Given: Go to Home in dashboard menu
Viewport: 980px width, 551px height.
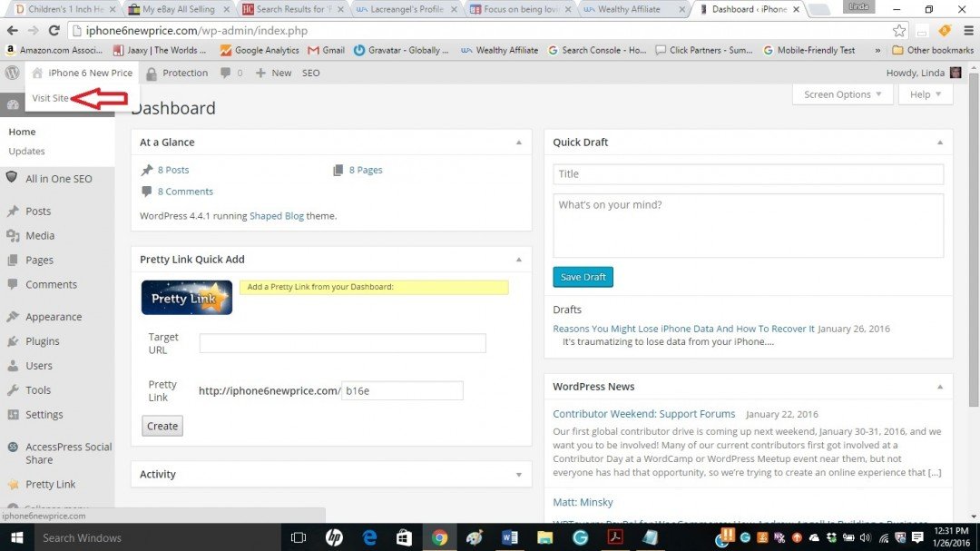Looking at the screenshot, I should [22, 132].
